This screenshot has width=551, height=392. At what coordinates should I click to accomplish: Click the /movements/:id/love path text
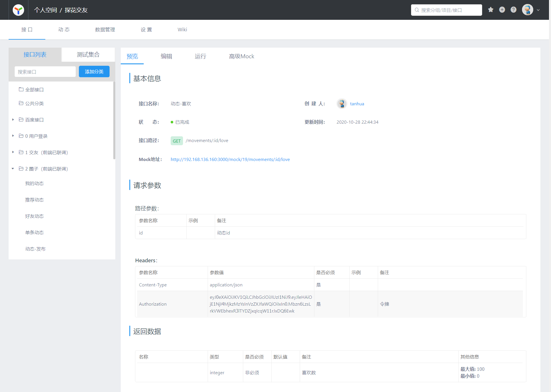click(207, 141)
